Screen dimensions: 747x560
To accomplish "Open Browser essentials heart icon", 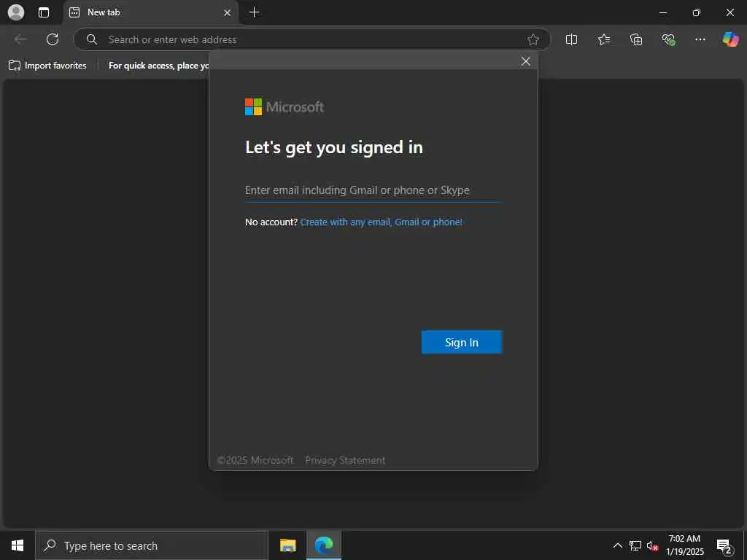I will pyautogui.click(x=668, y=39).
